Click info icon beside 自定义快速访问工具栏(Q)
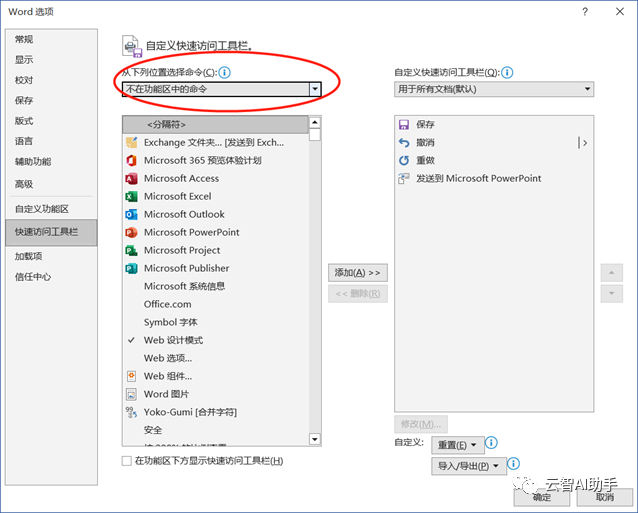638x513 pixels. pyautogui.click(x=507, y=72)
